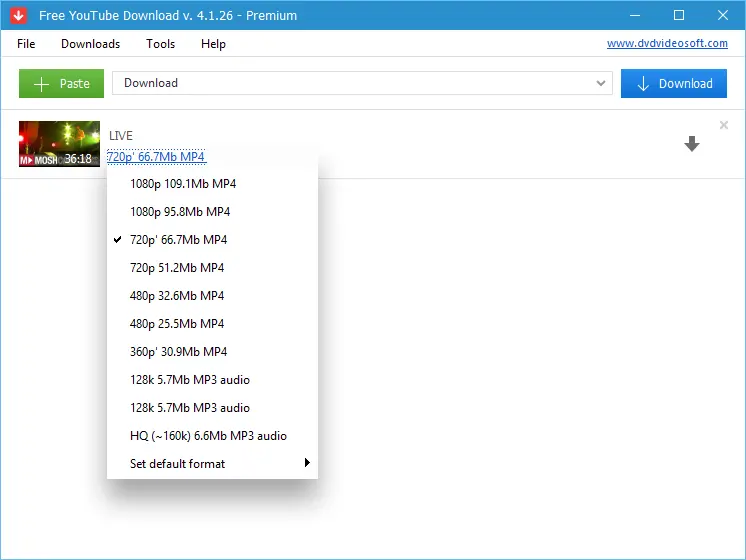Choose 1080p 95.8Mb MP4 option
746x560 pixels.
coord(180,212)
